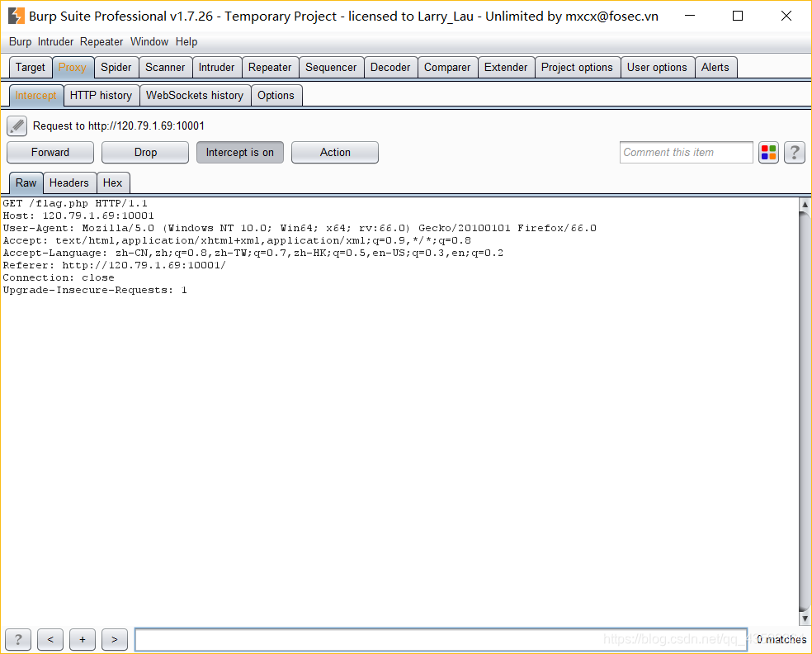The image size is (812, 654).
Task: Minimize the Burp Suite window
Action: [690, 16]
